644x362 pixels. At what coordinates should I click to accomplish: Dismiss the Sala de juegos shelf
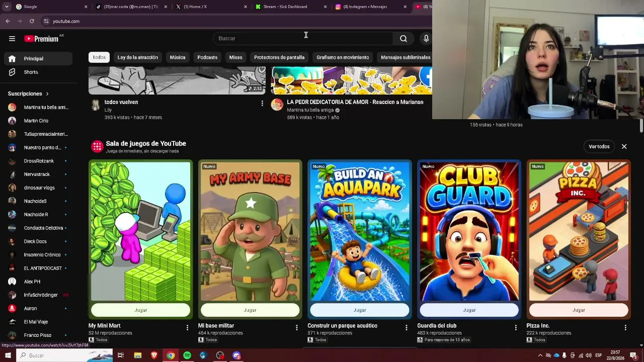click(624, 146)
